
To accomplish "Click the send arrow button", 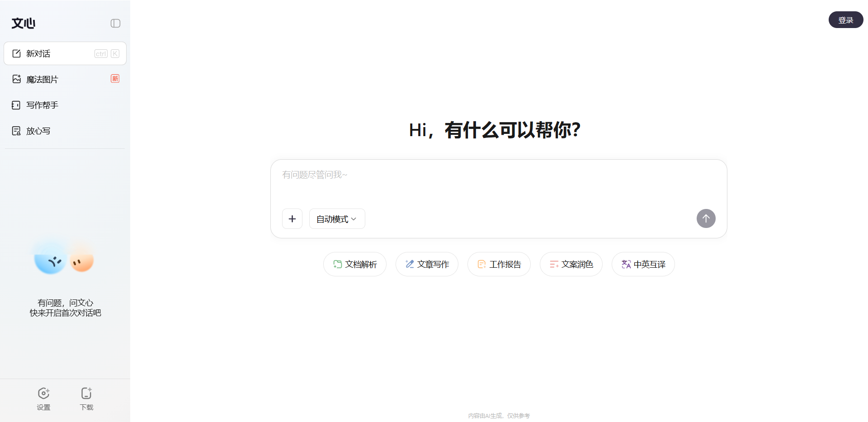I will pyautogui.click(x=706, y=218).
